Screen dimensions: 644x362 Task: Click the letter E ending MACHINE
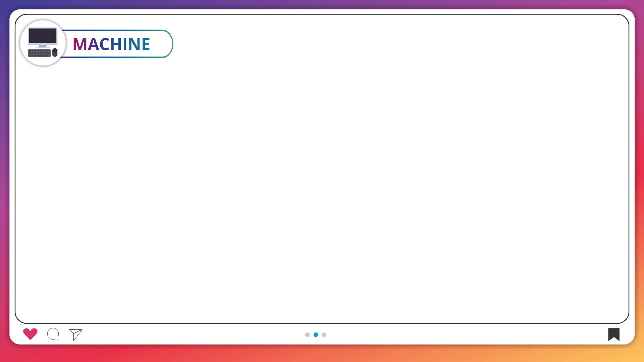coord(146,44)
